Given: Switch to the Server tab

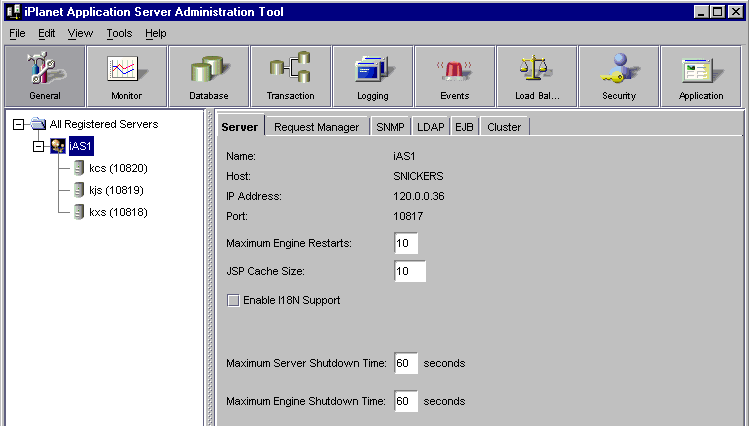Looking at the screenshot, I should (240, 127).
